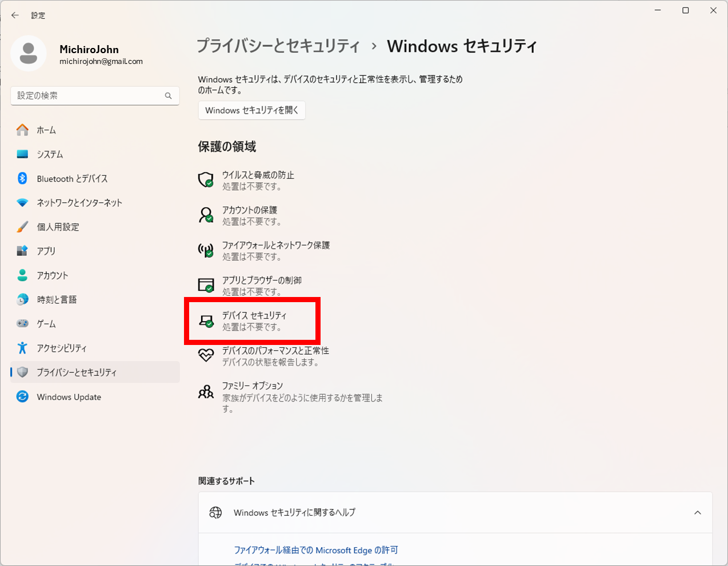Open デバイスのパフォーマンスと正常性 item
The width and height of the screenshot is (728, 566).
tap(263, 356)
